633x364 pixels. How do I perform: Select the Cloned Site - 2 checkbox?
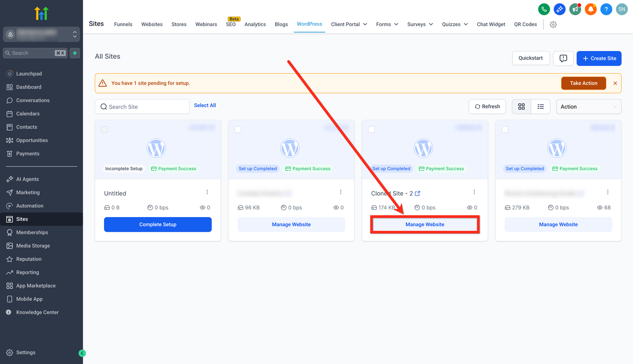click(x=372, y=130)
